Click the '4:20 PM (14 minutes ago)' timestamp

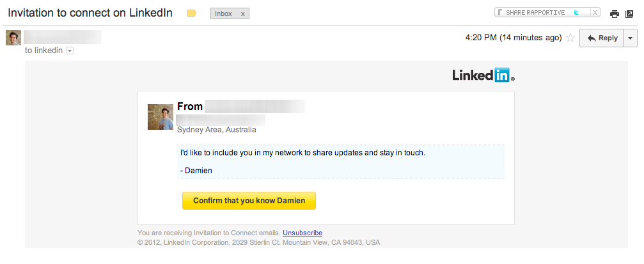click(x=514, y=38)
